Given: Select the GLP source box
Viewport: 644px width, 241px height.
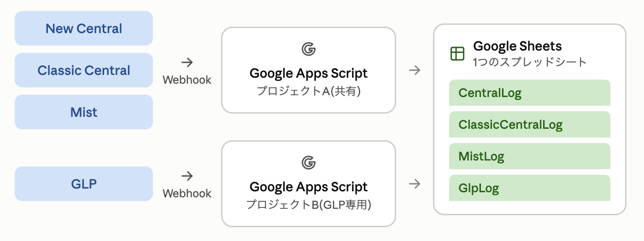Looking at the screenshot, I should pyautogui.click(x=84, y=184).
